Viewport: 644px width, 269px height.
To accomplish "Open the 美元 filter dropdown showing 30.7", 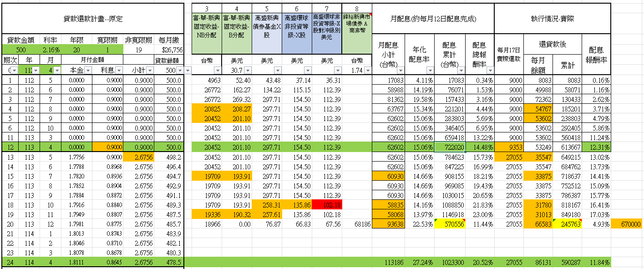I will click(247, 70).
